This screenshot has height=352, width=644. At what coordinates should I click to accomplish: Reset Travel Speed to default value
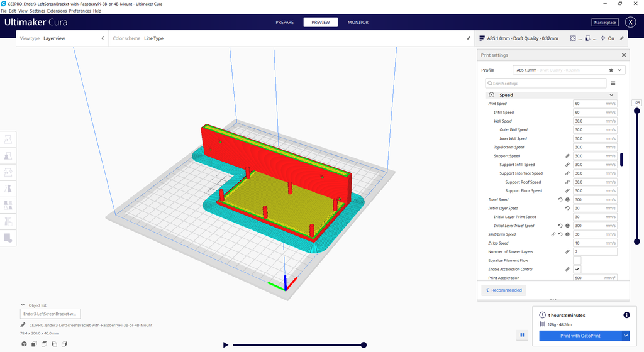[560, 199]
